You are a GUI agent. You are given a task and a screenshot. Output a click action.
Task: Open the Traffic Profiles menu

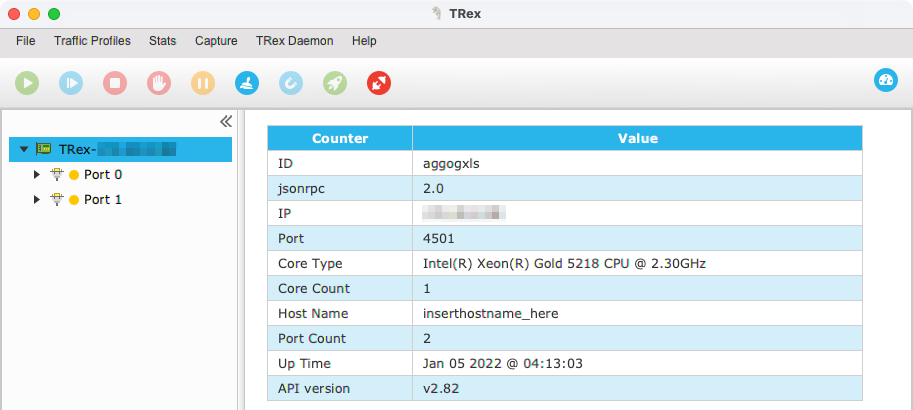pos(93,41)
